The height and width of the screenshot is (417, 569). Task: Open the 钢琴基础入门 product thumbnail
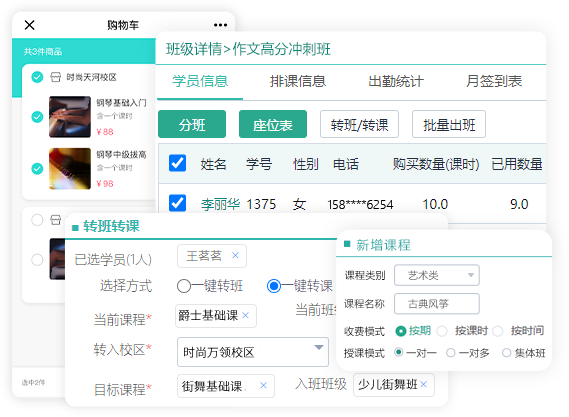point(70,117)
